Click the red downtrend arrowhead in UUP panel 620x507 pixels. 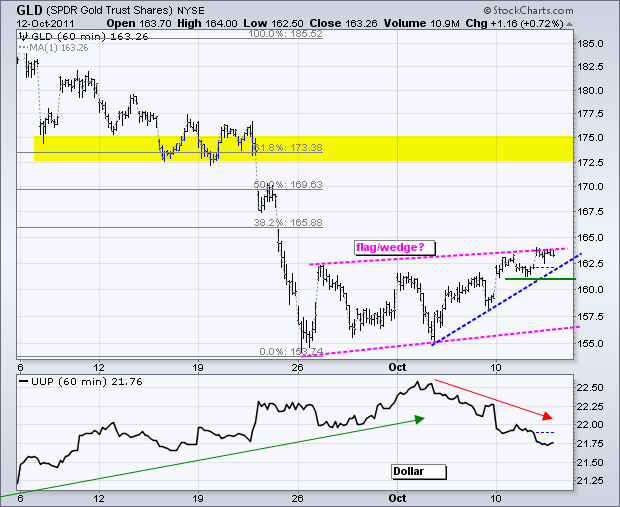(x=547, y=416)
